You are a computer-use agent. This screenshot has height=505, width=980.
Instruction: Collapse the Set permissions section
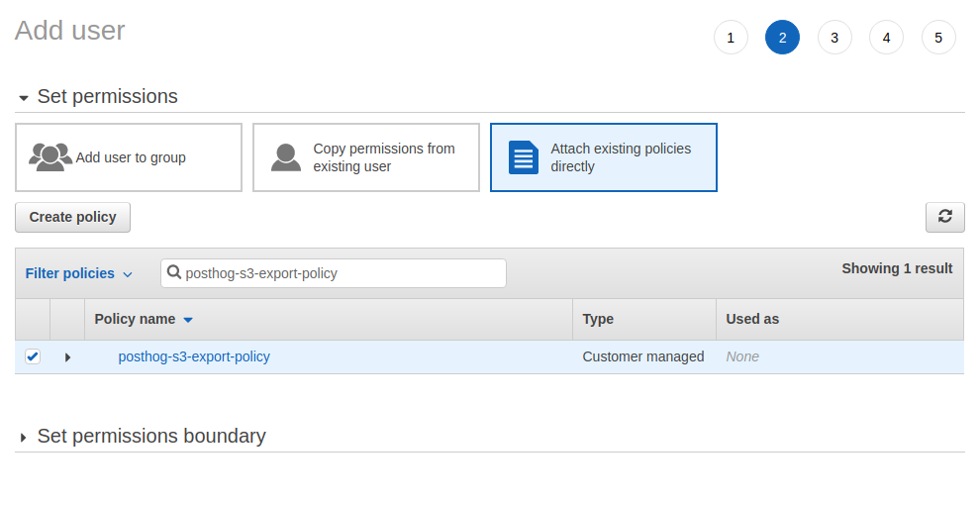click(24, 97)
